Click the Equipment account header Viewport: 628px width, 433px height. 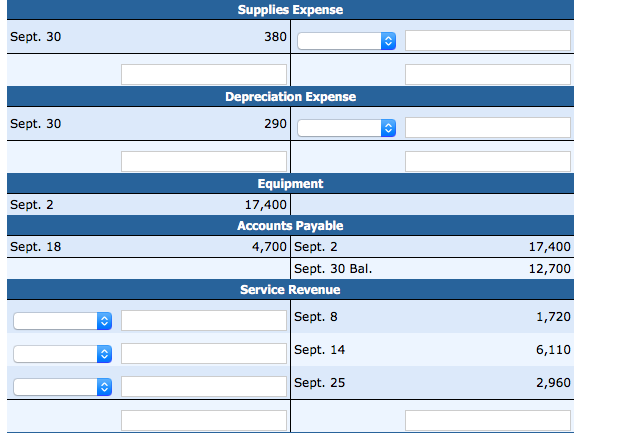(290, 184)
